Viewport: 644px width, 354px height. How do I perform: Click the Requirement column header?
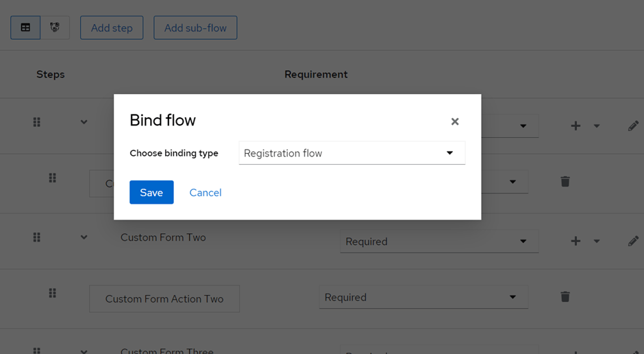pyautogui.click(x=316, y=74)
